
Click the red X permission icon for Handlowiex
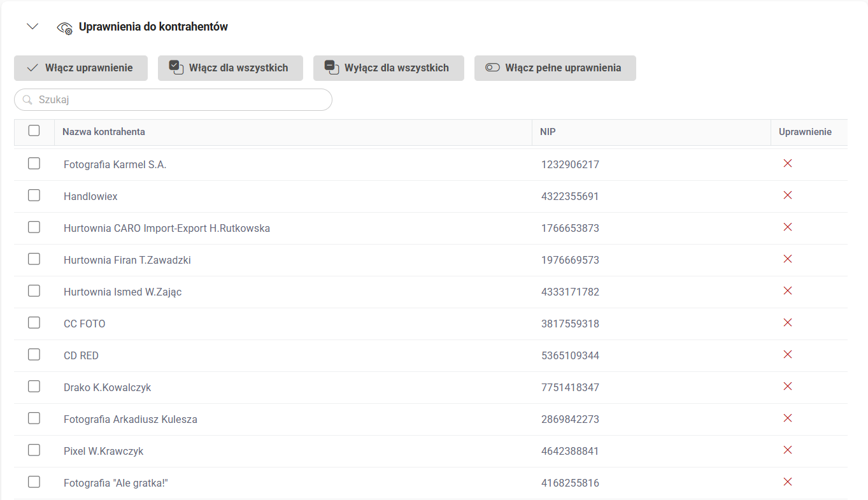tap(787, 195)
